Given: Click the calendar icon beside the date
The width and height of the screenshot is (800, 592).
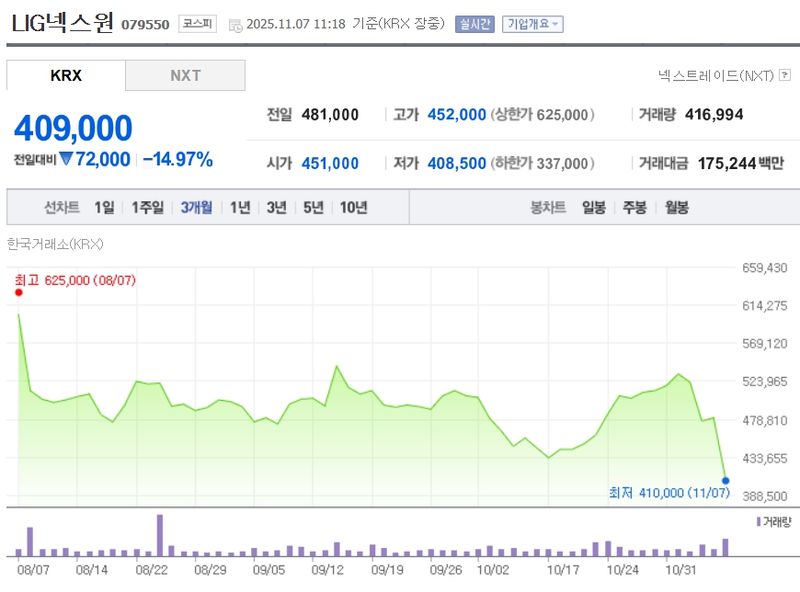Looking at the screenshot, I should point(235,24).
